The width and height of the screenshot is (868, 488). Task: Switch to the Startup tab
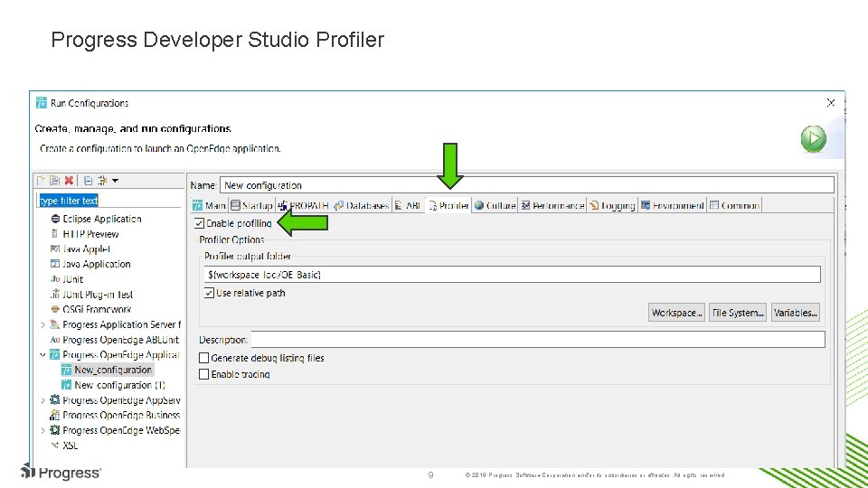252,205
